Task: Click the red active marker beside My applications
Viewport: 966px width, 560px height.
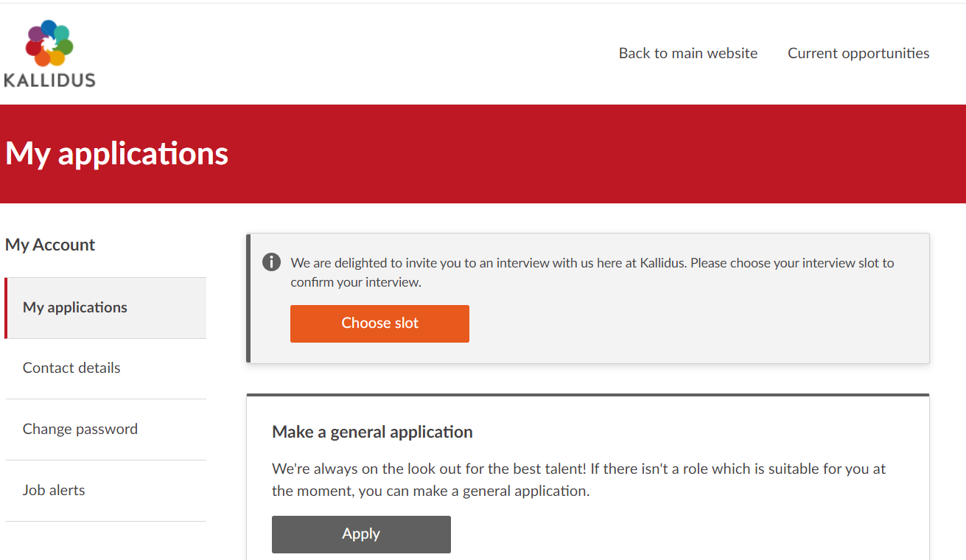Action: pos(6,308)
